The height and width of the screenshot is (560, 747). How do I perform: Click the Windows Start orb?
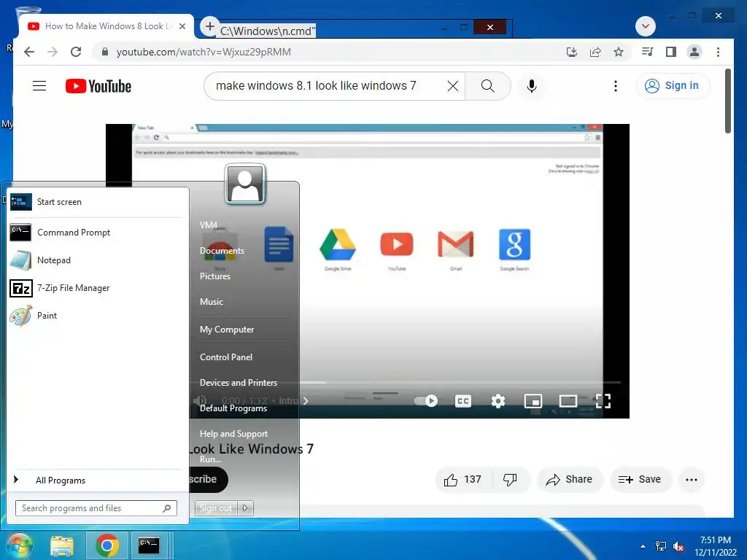pyautogui.click(x=19, y=545)
